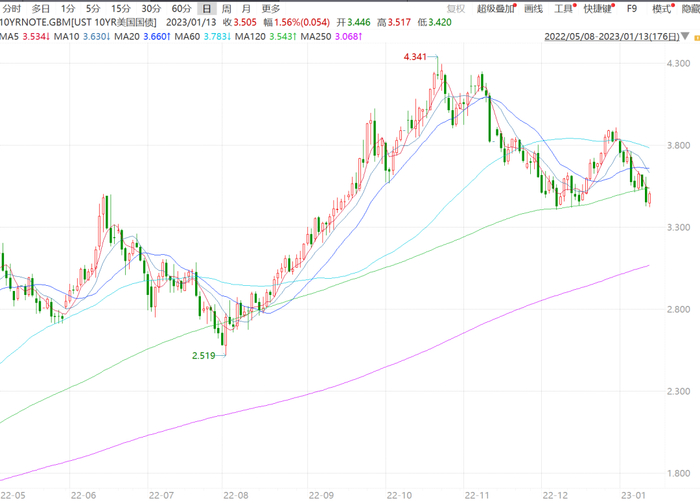The image size is (700, 503).
Task: Click the date range 2022/05/08-2023/01/13 link
Action: click(x=612, y=37)
